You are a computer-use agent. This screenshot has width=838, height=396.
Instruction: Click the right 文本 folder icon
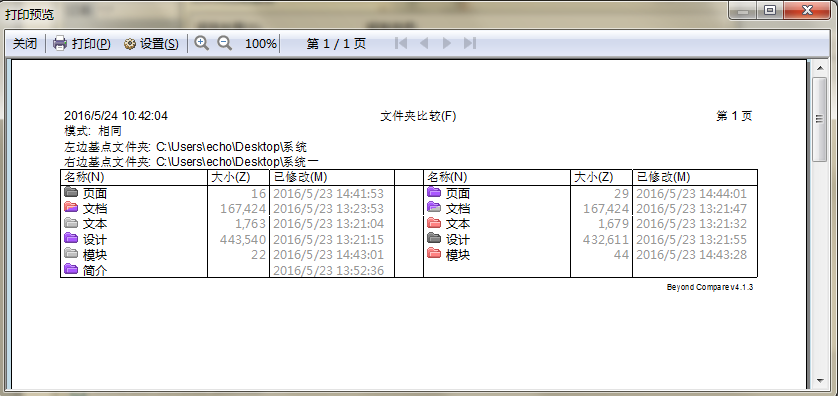(434, 223)
